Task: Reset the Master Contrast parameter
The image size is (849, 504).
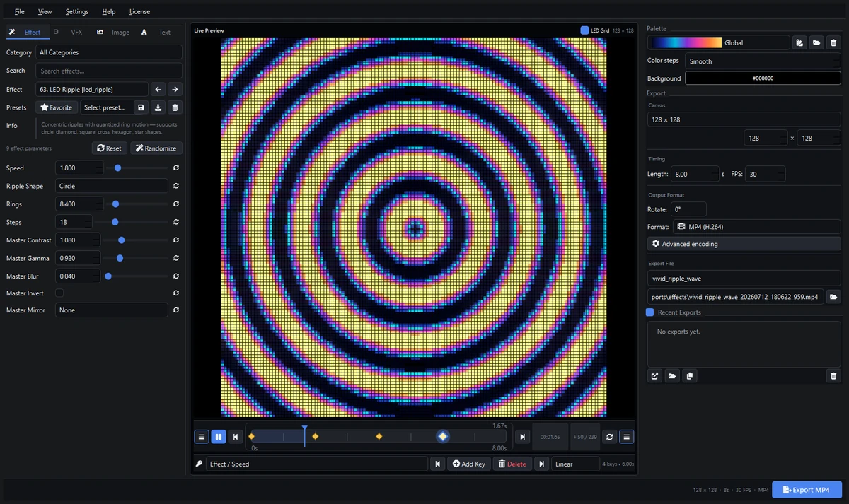Action: tap(175, 240)
